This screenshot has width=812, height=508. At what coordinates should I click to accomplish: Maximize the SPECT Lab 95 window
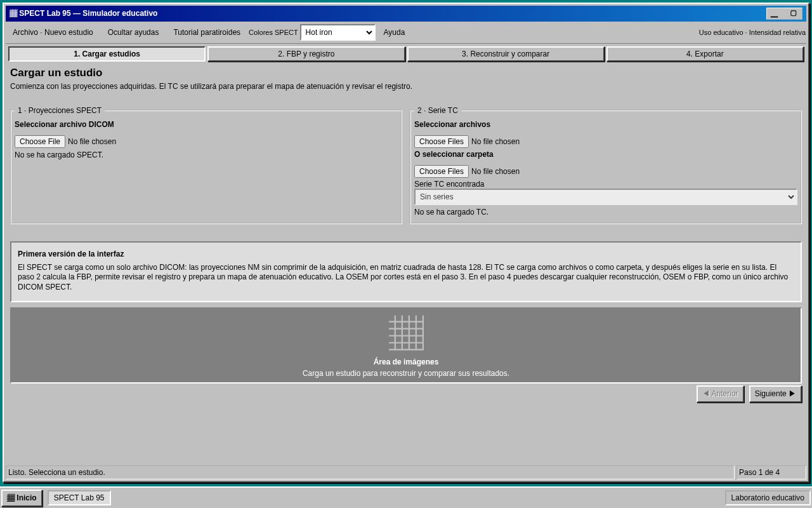793,13
